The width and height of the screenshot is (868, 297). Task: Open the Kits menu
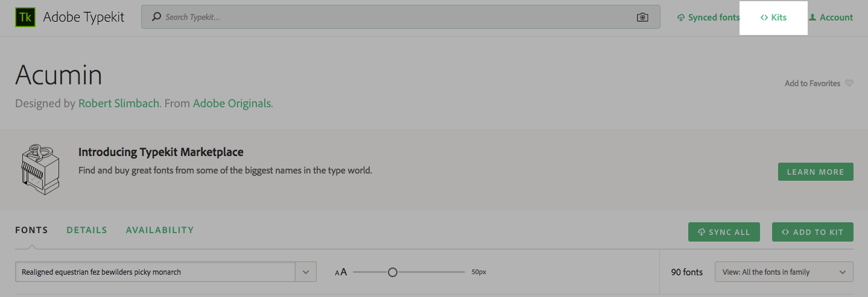773,17
